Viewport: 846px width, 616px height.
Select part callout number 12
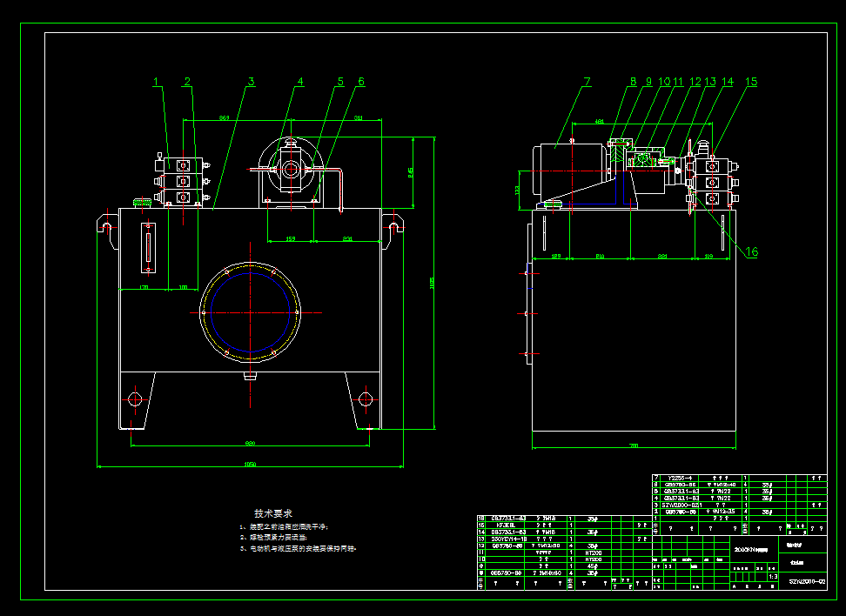coord(695,82)
